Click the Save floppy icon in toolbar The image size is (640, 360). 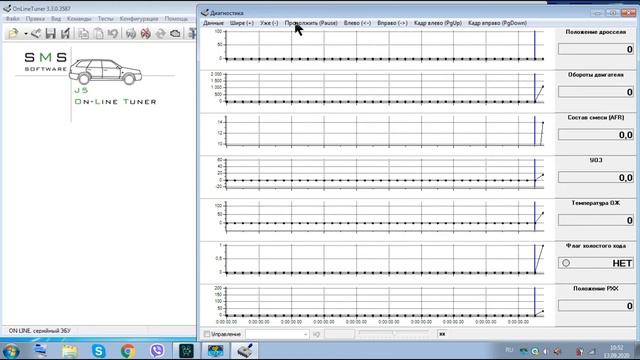point(51,33)
